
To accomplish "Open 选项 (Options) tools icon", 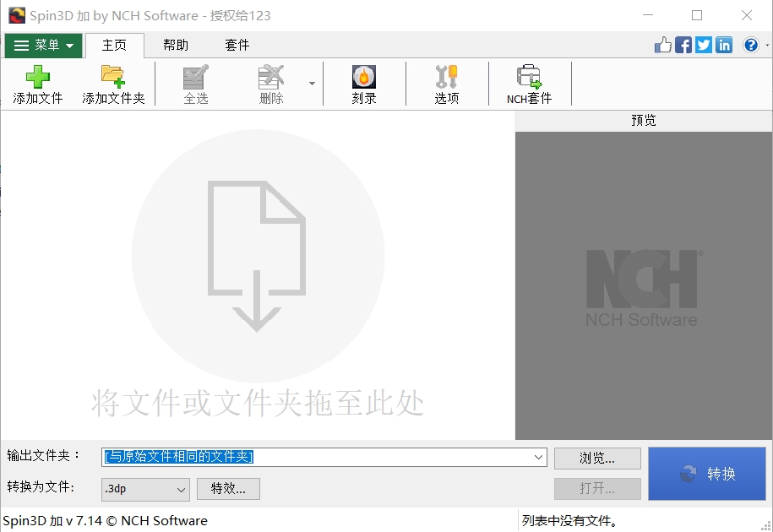I will (447, 77).
